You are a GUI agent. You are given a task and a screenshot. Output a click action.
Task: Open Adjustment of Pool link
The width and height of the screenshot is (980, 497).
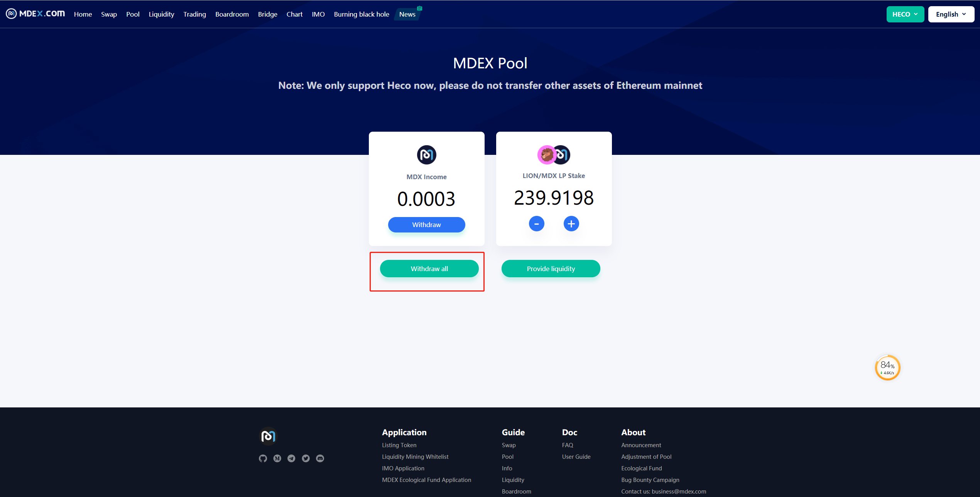(646, 457)
